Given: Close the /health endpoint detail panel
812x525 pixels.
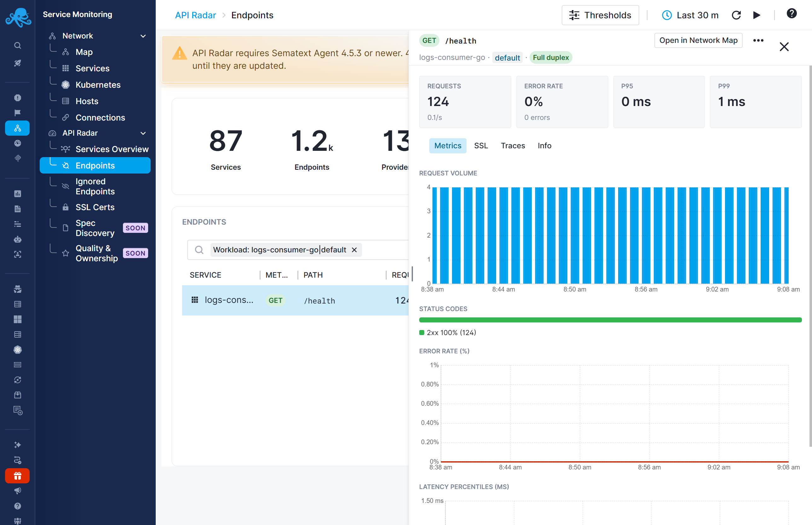Looking at the screenshot, I should click(784, 47).
